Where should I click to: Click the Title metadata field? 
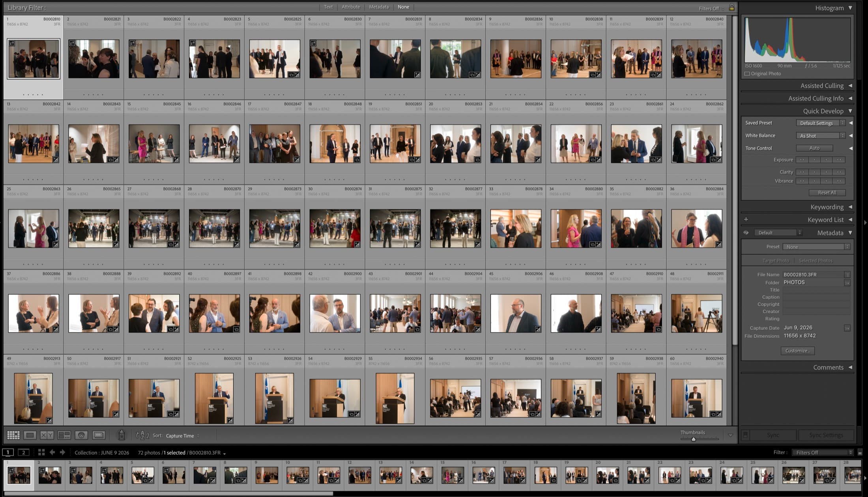point(816,290)
